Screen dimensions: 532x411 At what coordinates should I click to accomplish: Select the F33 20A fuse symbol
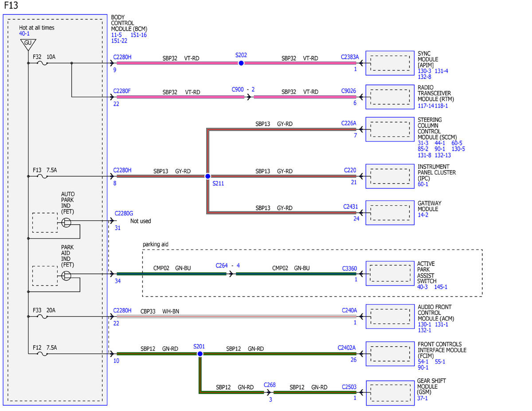[x=43, y=317]
